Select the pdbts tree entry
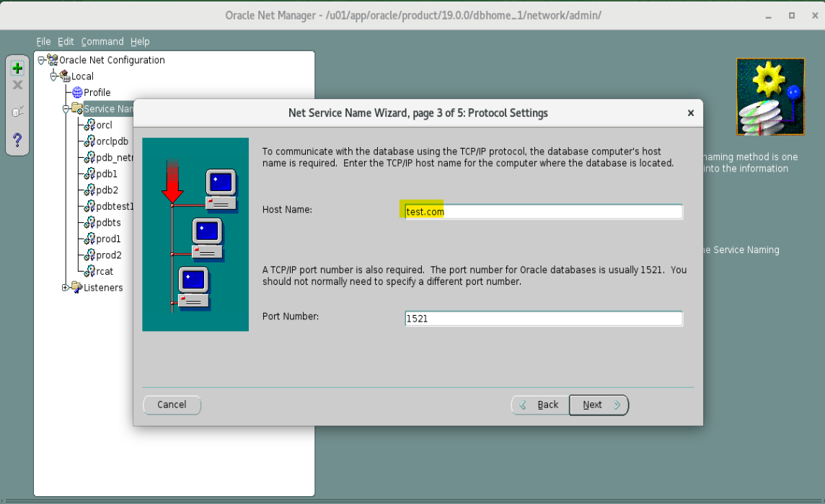Screen dimensions: 825x504 pos(108,223)
